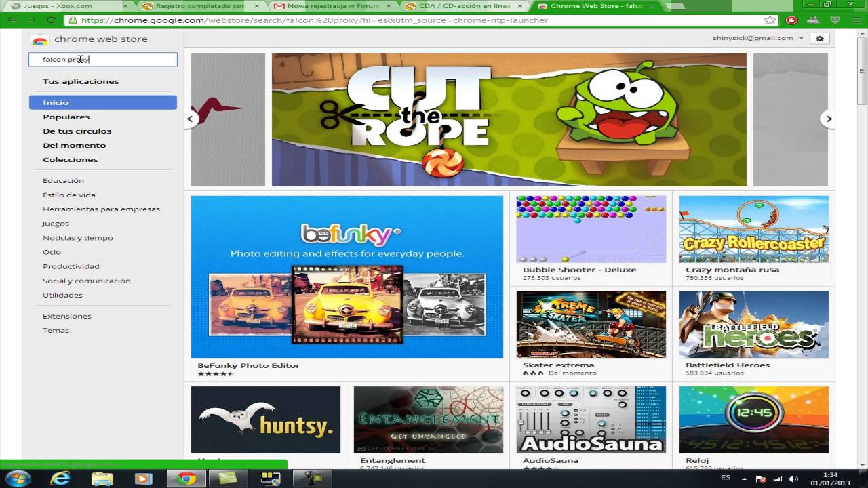Open account dropdown next to shinysick@gmail.com
Screen dimensions: 868x488
(801, 39)
